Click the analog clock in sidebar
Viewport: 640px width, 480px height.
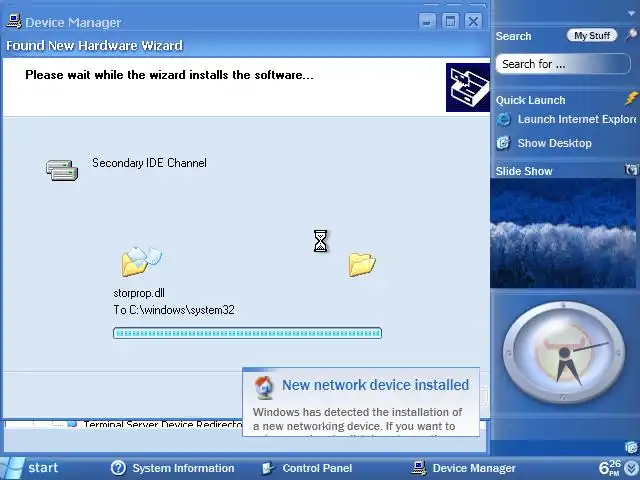coord(564,353)
